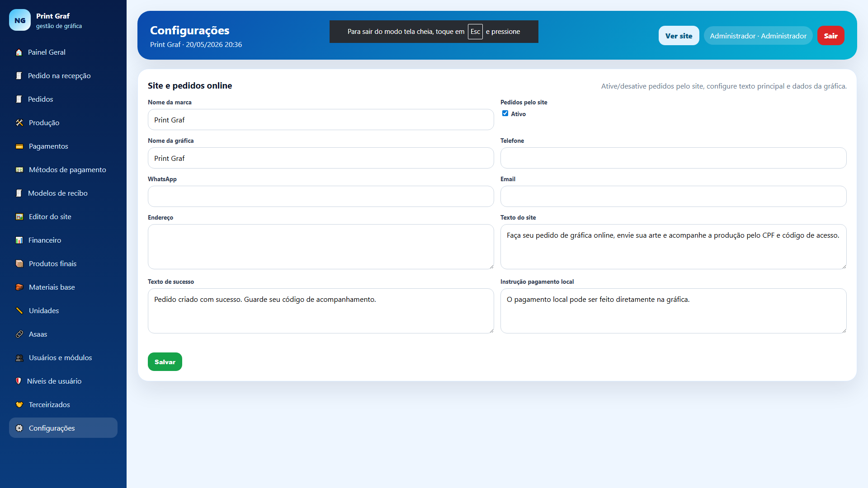Screen dimensions: 868x488
Task: Click the green Salvar button
Action: pos(165,362)
